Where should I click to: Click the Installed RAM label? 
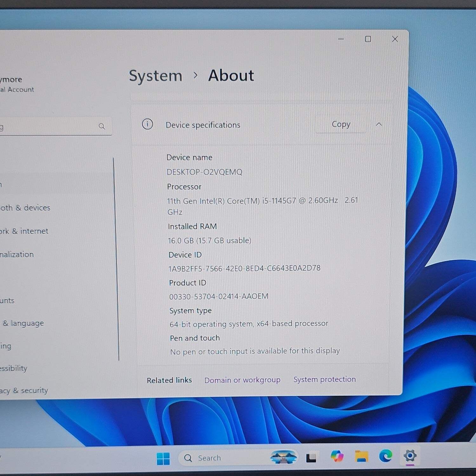tap(192, 227)
